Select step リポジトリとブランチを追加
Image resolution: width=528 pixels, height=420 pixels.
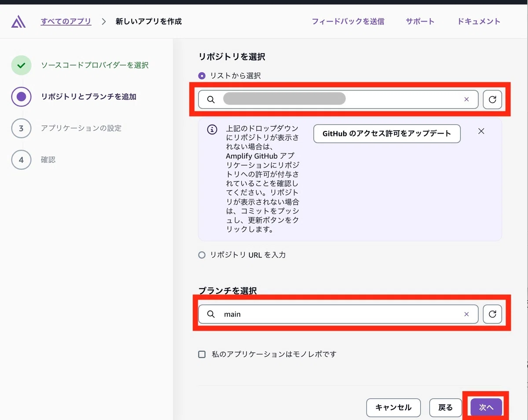[x=88, y=97]
